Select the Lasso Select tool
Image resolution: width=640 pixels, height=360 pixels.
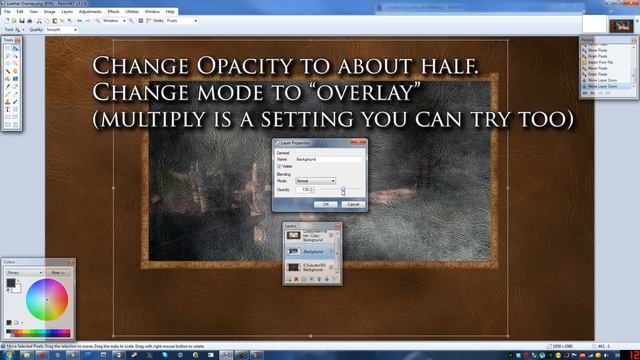coord(7,56)
